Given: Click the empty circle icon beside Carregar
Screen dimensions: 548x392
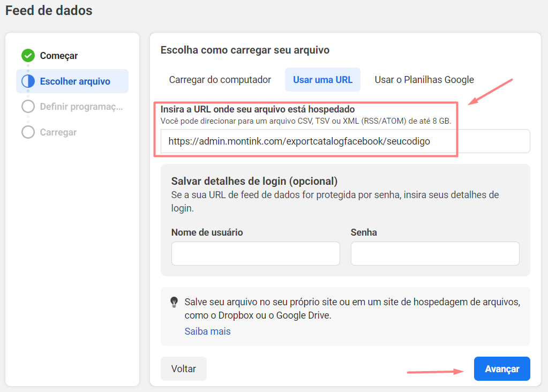Looking at the screenshot, I should coord(28,132).
